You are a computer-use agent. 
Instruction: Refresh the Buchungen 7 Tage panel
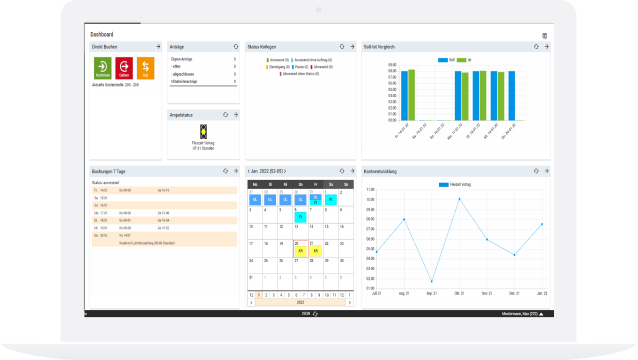[225, 171]
